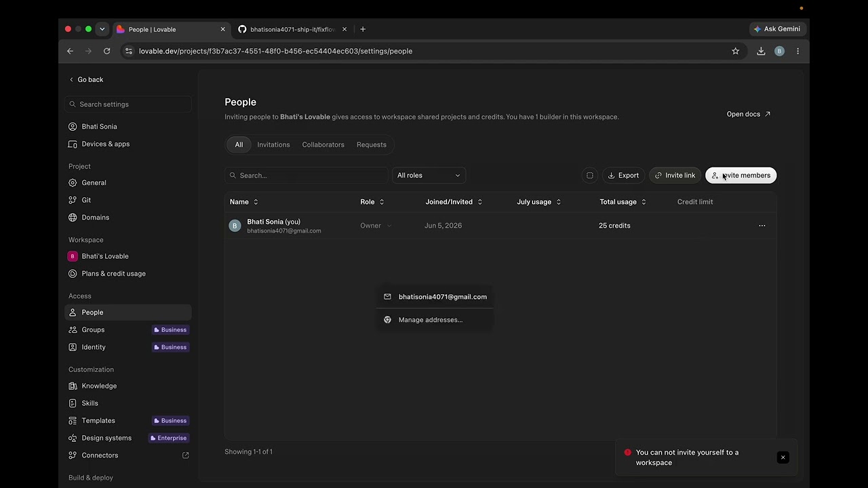Click dashed-square selection icon beside Export

(x=590, y=176)
